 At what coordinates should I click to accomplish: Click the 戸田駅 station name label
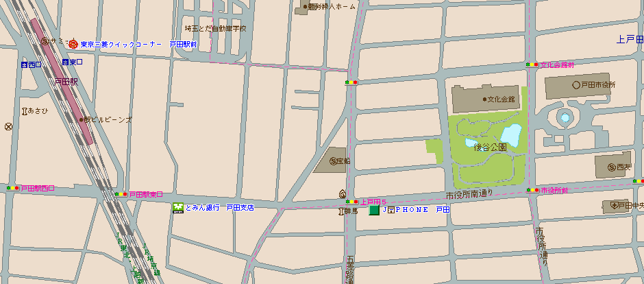(x=66, y=82)
